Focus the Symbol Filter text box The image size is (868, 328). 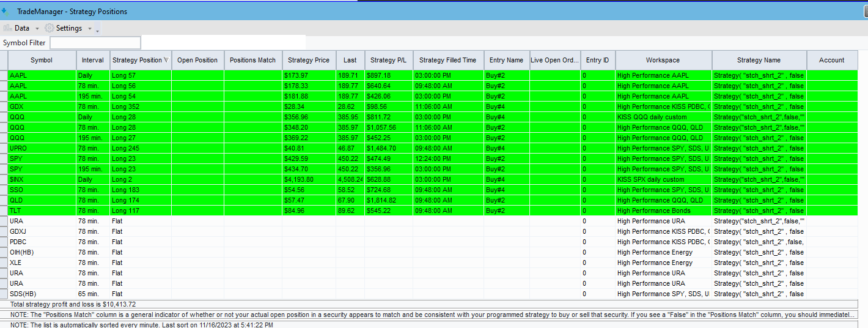click(x=95, y=43)
